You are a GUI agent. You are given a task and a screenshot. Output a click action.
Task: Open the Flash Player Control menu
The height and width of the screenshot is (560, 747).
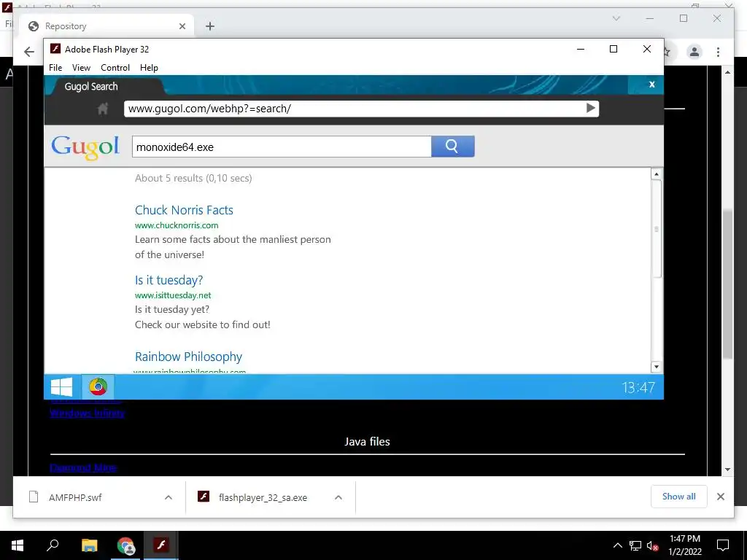click(x=115, y=68)
